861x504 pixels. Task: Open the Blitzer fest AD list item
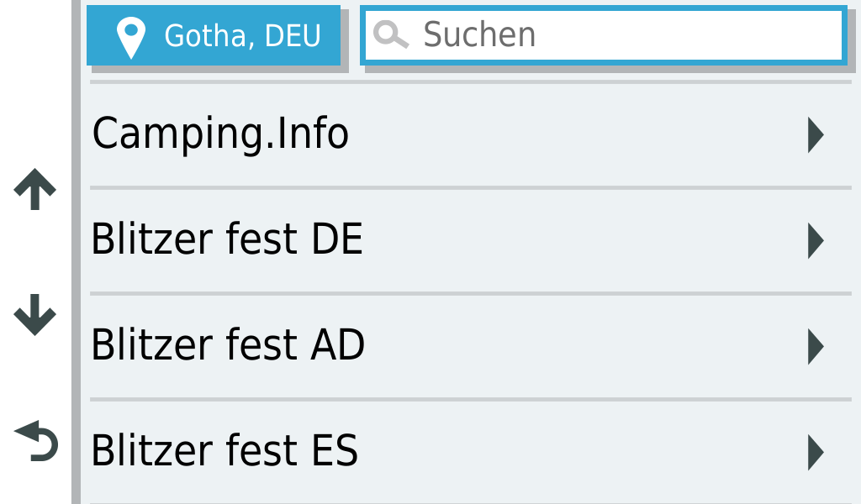pos(228,346)
